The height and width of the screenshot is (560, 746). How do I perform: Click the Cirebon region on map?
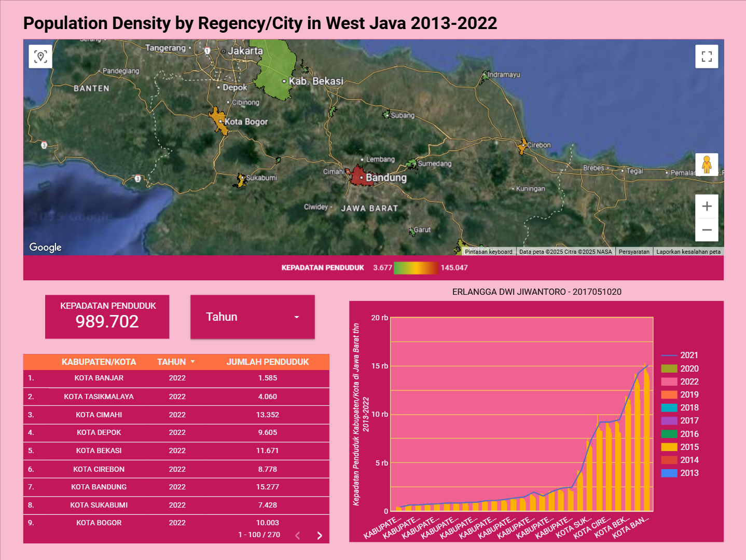click(x=522, y=147)
